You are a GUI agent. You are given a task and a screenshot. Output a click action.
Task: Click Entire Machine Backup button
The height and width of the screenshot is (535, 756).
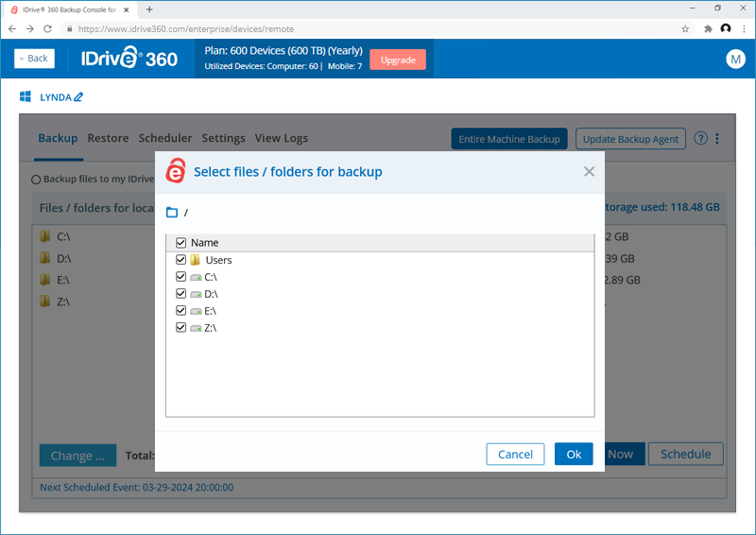[x=509, y=139]
